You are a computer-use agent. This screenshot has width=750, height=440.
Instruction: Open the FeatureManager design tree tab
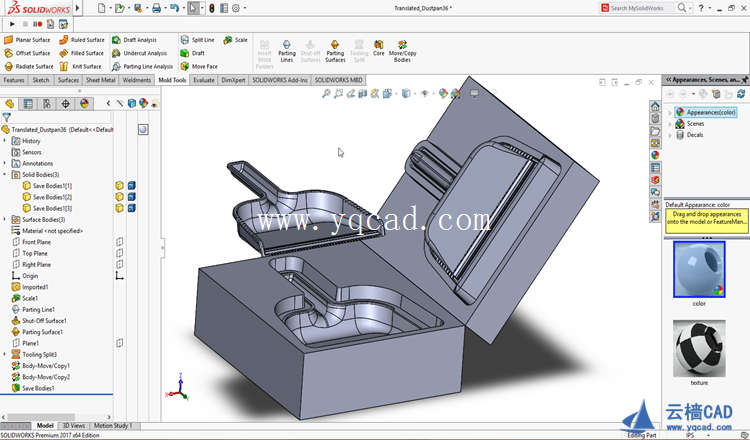[10, 104]
